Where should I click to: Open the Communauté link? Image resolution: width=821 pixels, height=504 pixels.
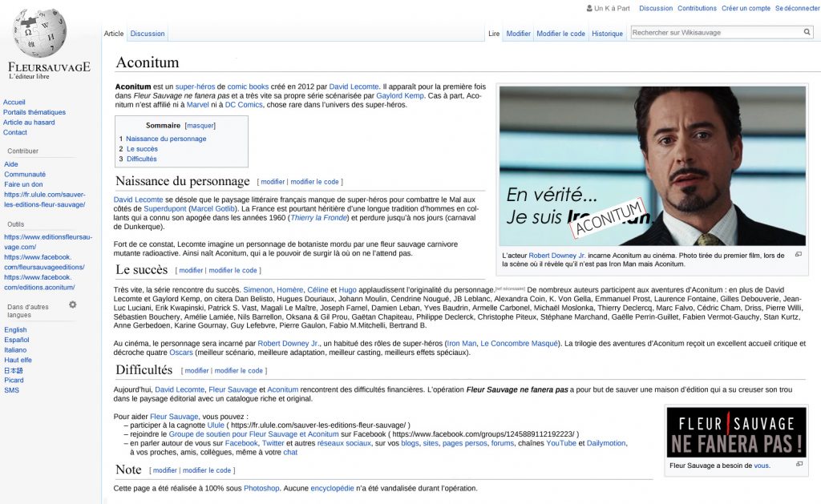pyautogui.click(x=25, y=175)
